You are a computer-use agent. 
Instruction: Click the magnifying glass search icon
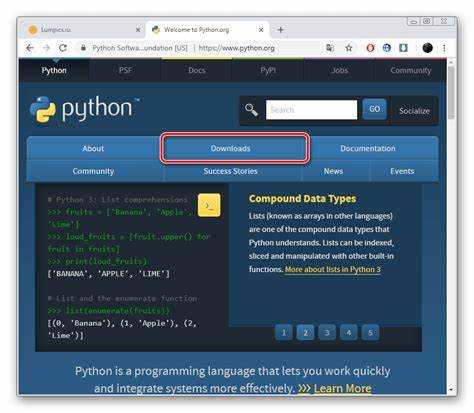[251, 109]
